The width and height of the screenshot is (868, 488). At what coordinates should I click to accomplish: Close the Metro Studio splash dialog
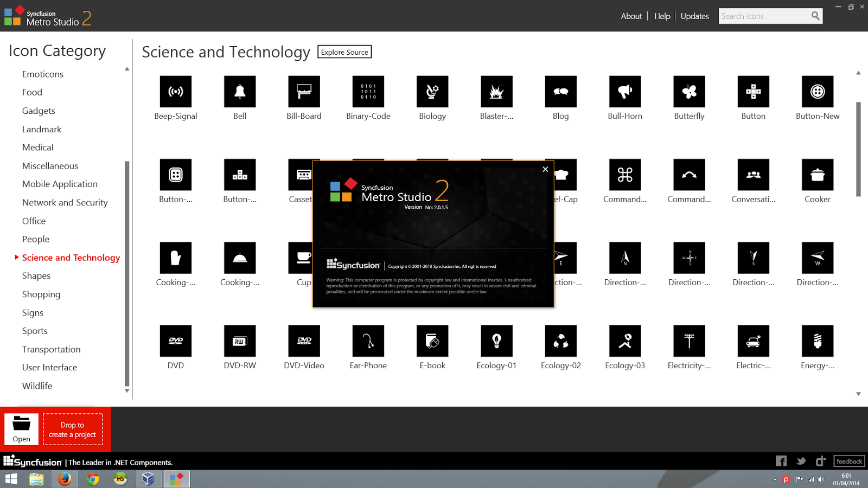point(545,169)
